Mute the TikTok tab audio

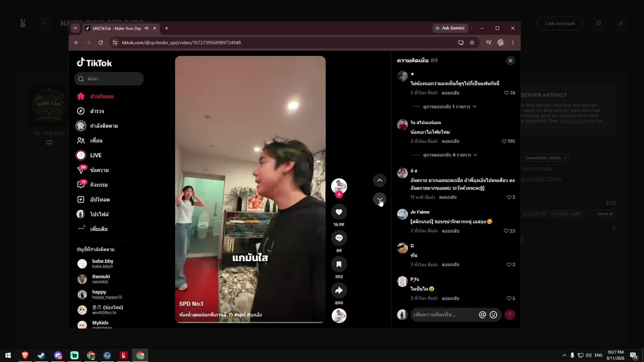[x=146, y=28]
